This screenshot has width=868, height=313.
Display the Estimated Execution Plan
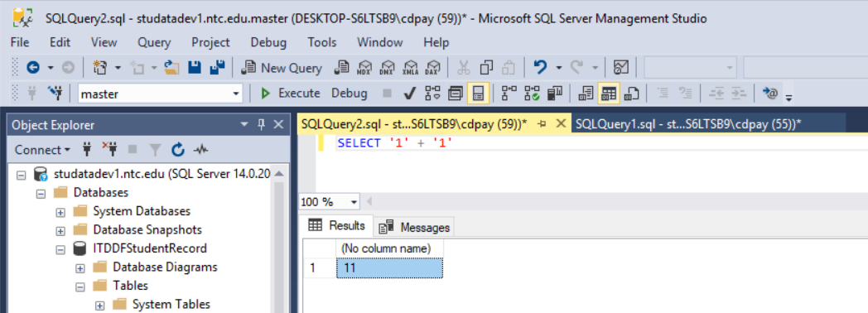(x=432, y=94)
